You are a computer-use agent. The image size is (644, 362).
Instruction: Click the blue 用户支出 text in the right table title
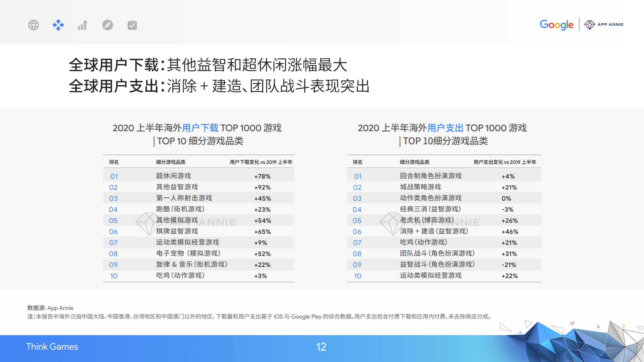[x=445, y=128]
